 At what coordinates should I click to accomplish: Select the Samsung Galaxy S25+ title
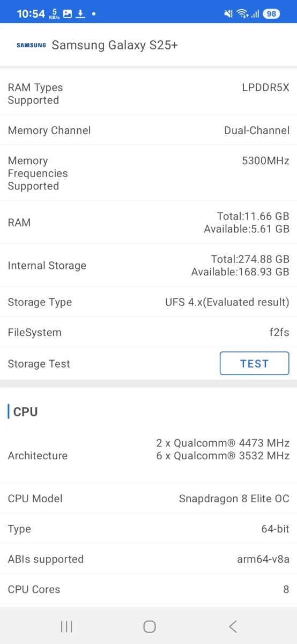[115, 45]
